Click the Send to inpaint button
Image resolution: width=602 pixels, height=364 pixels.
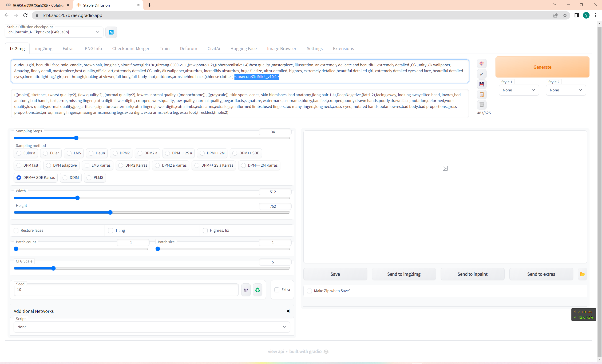click(x=472, y=274)
